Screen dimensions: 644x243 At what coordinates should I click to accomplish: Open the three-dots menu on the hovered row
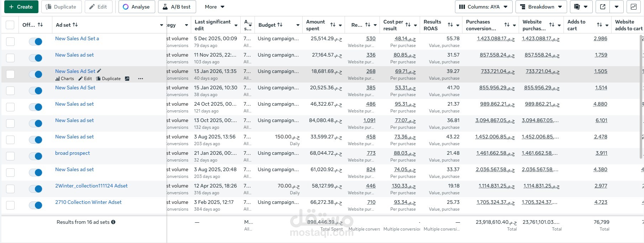click(141, 79)
